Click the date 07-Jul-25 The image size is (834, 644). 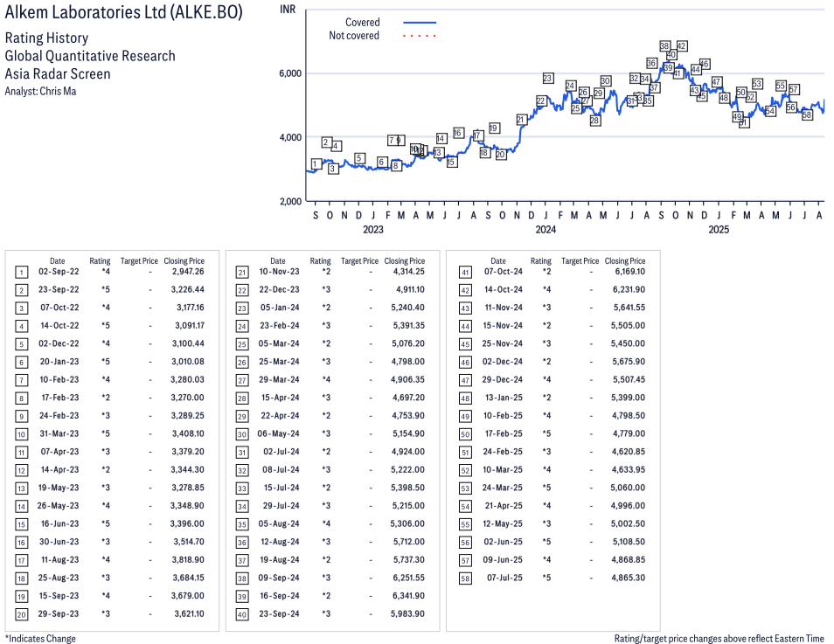tap(504, 578)
